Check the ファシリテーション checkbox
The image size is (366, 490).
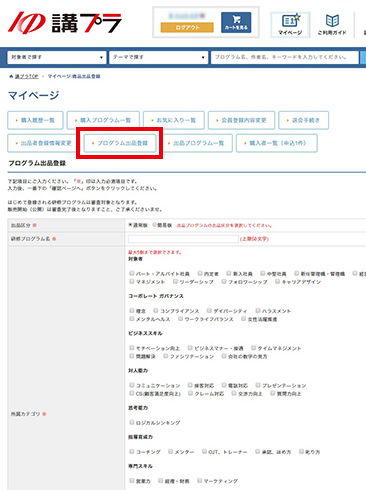click(166, 356)
